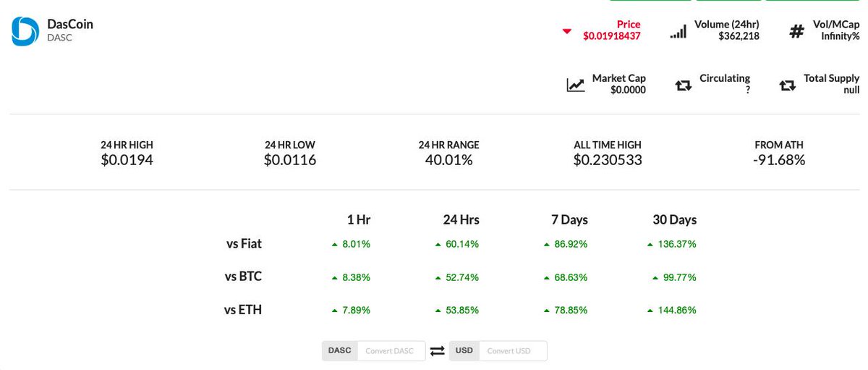Click the green up arrow beside 78.85%
The width and height of the screenshot is (868, 370).
point(547,311)
